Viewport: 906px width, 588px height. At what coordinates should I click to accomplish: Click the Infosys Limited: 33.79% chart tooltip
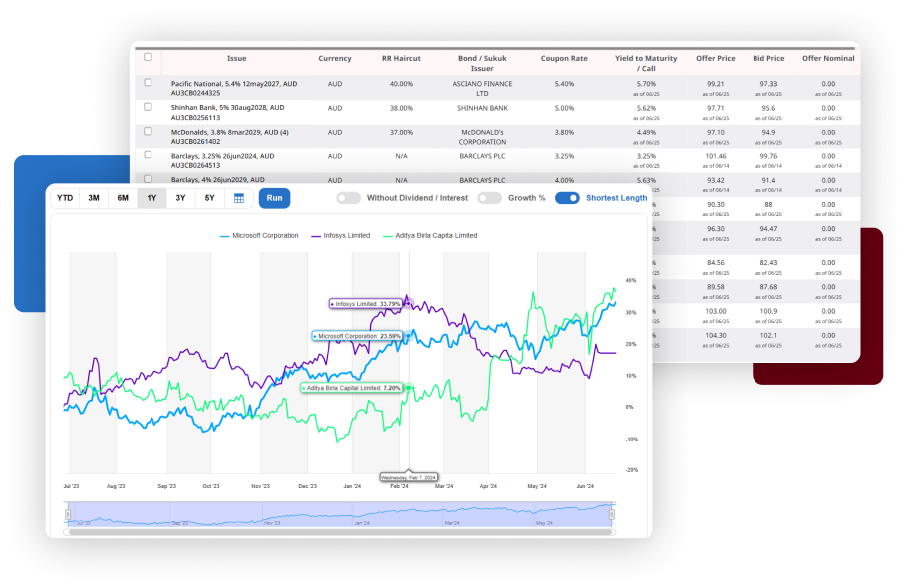(x=365, y=304)
